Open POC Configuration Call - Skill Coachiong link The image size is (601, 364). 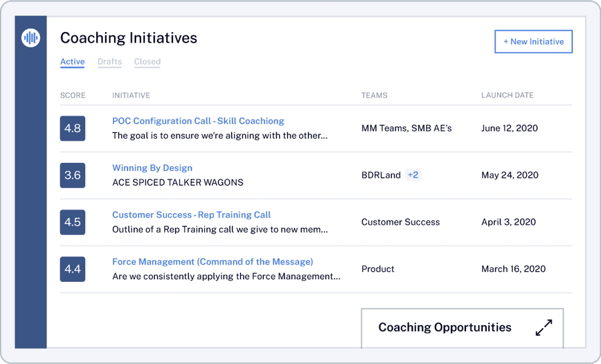pyautogui.click(x=198, y=121)
